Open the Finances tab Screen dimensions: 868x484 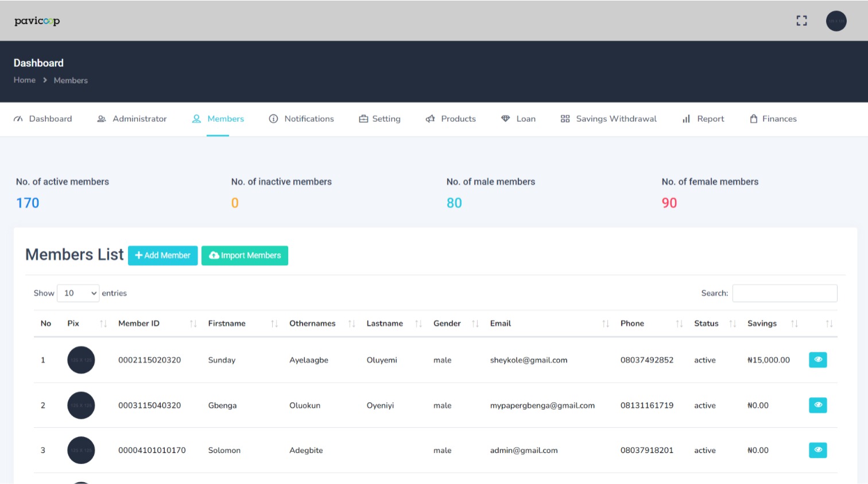click(x=773, y=119)
